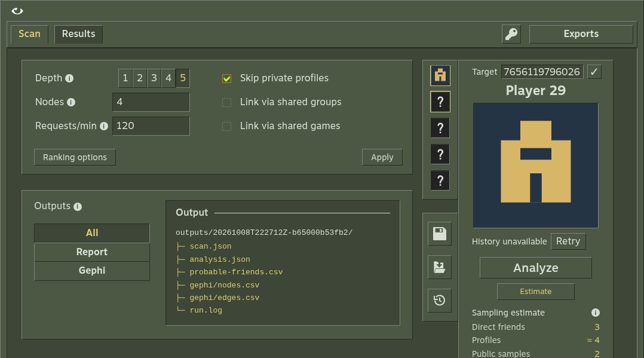Screen dimensions: 644x358
Task: Open the history clock icon
Action: [x=440, y=301]
